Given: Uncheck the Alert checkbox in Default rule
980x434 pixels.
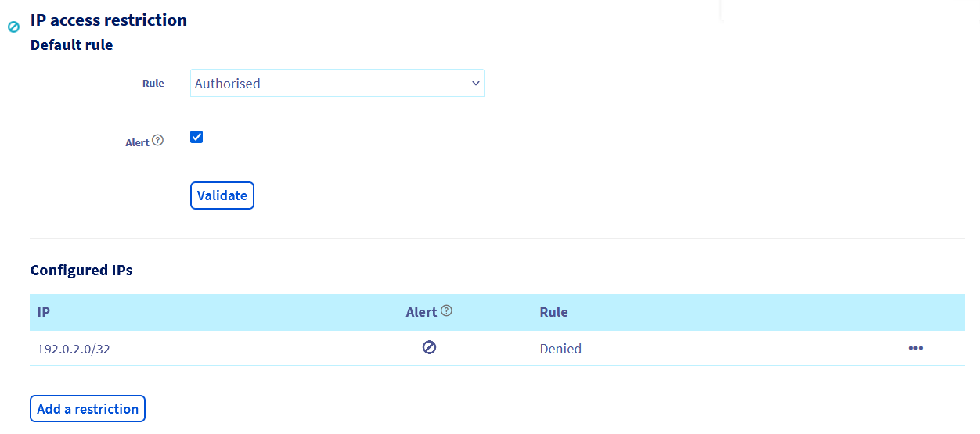Looking at the screenshot, I should click(196, 138).
